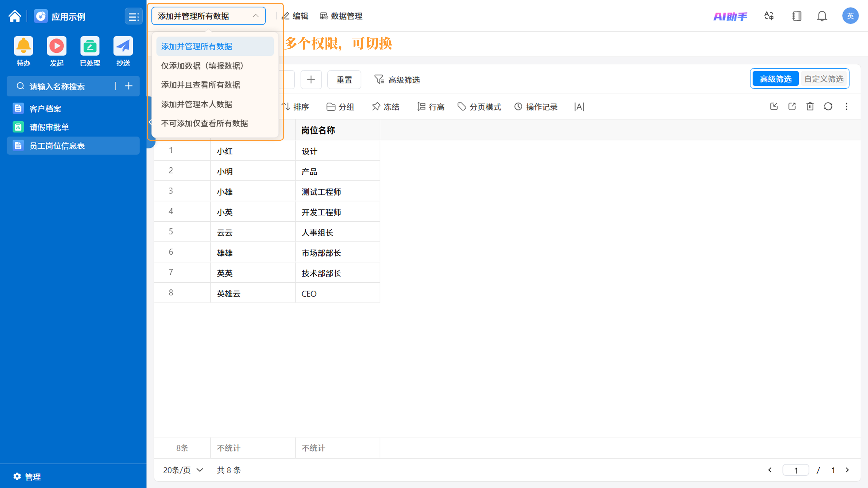Choose 添加并且查看所有数据 option
This screenshot has width=868, height=488.
click(215, 85)
